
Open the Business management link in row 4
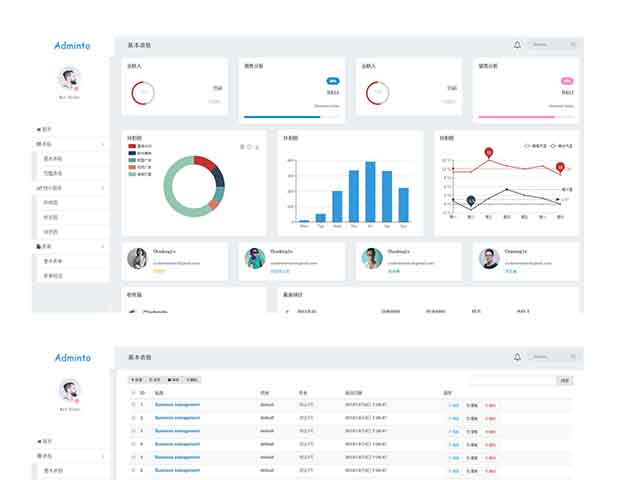pos(177,444)
